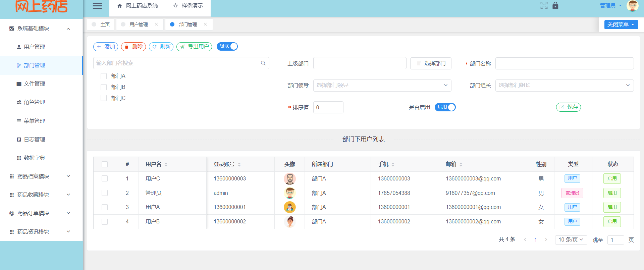Expand the 药品订单模块 section
This screenshot has width=644, height=270.
click(x=41, y=213)
